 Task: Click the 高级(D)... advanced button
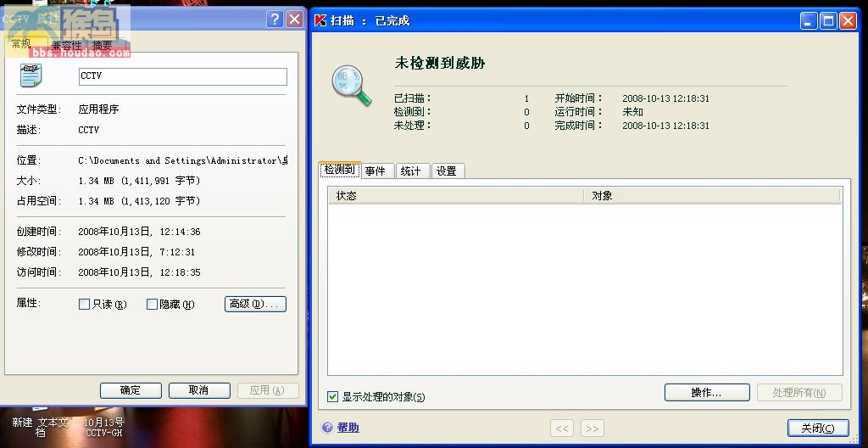[x=255, y=304]
